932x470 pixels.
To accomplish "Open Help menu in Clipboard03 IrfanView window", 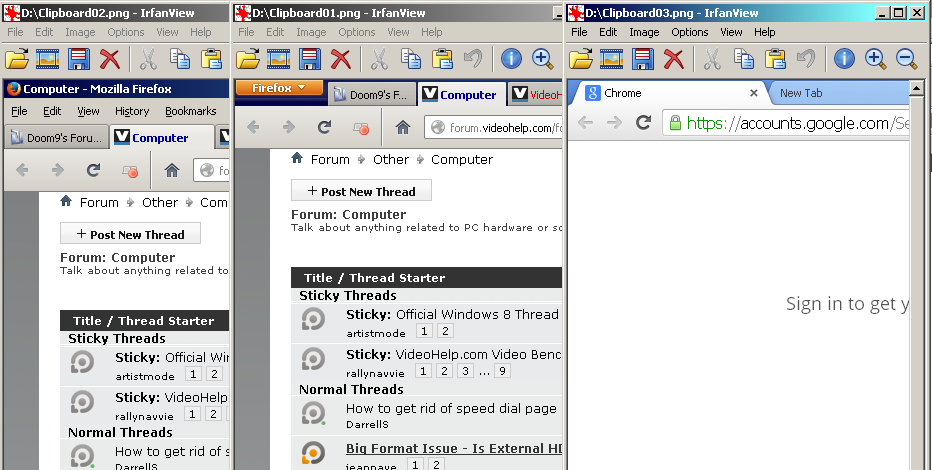I will [x=764, y=32].
